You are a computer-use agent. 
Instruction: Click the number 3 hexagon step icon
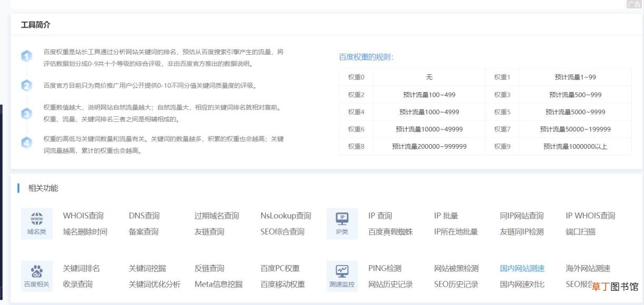pyautogui.click(x=26, y=113)
